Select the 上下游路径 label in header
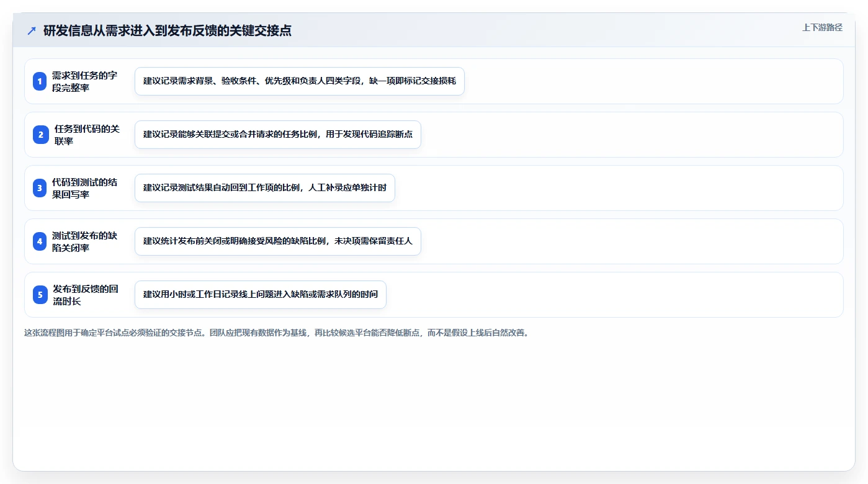The image size is (868, 484). click(822, 27)
